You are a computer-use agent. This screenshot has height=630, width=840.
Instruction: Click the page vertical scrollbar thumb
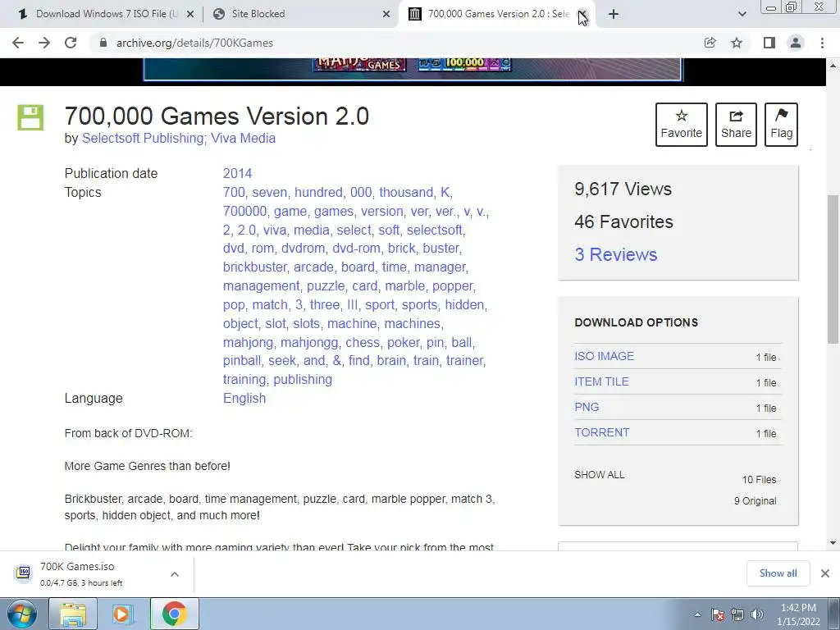833,269
